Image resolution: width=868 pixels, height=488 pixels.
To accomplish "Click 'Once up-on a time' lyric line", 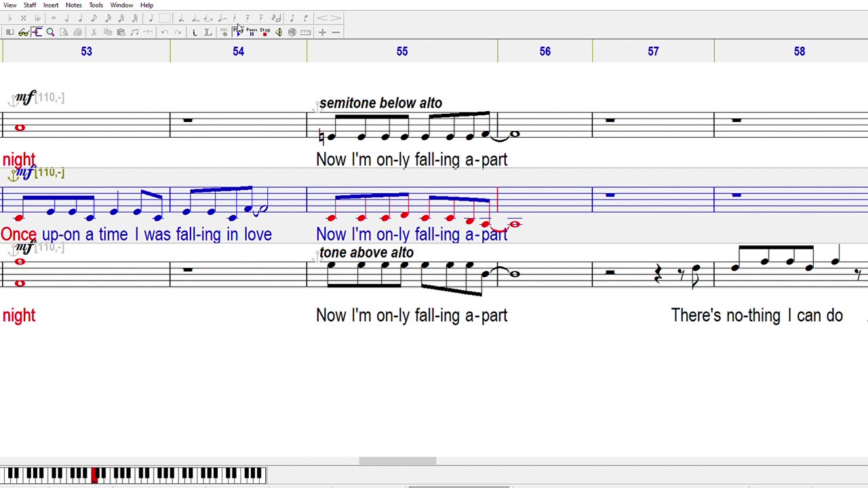I will 64,235.
